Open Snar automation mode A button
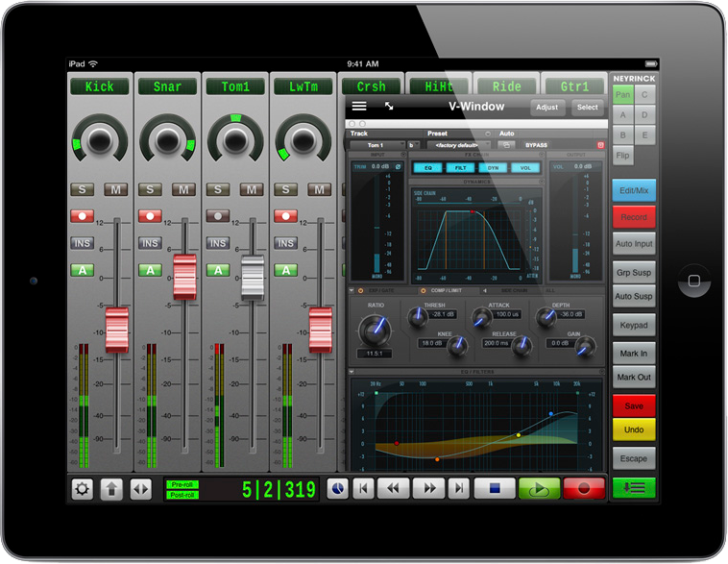Viewport: 728px width, 564px height. coord(150,270)
